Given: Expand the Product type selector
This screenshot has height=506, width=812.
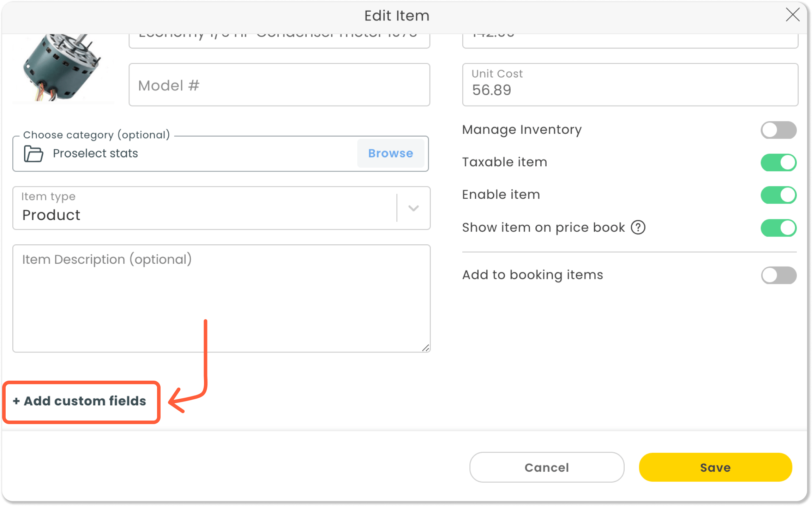Looking at the screenshot, I should [413, 208].
